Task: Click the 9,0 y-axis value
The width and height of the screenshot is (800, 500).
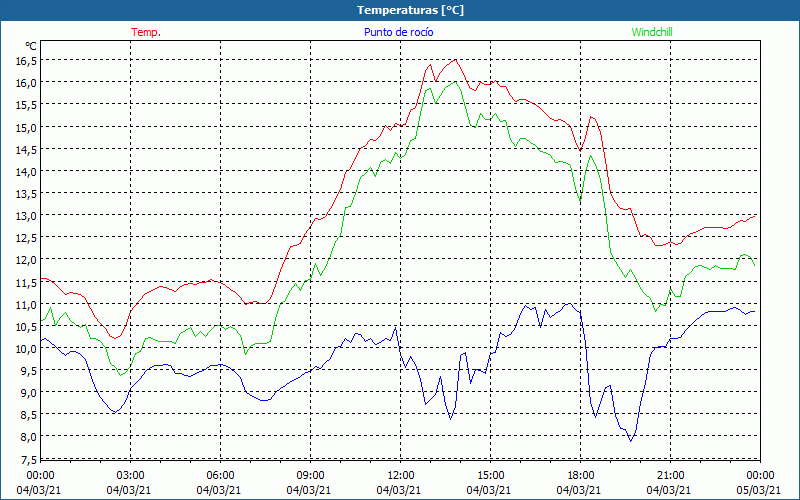Action: pyautogui.click(x=28, y=392)
